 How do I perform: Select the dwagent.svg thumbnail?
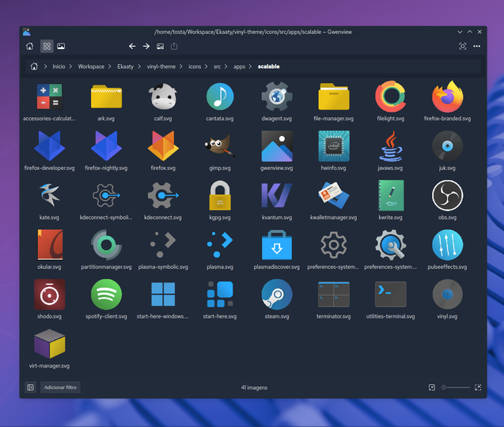(277, 96)
